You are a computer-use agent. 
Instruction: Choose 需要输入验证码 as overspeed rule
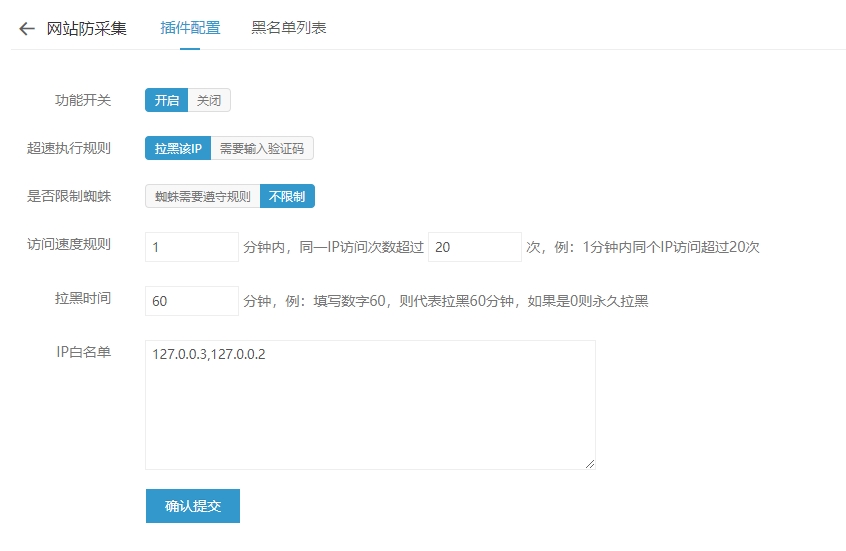coord(261,148)
